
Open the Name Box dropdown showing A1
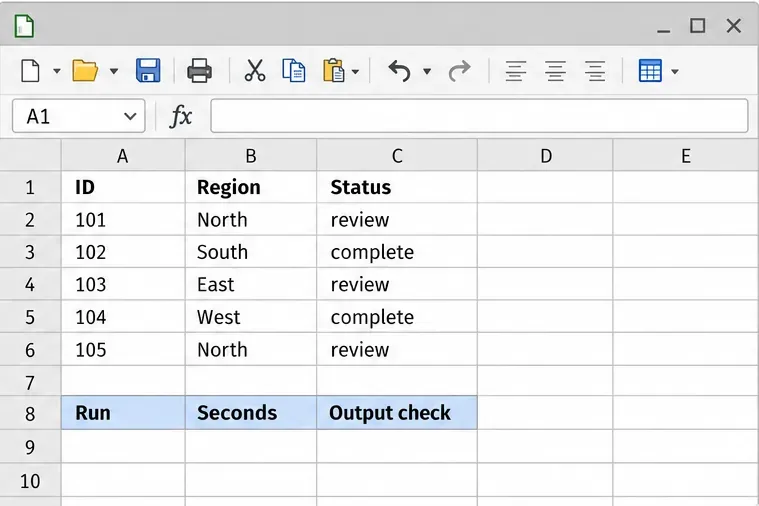130,116
